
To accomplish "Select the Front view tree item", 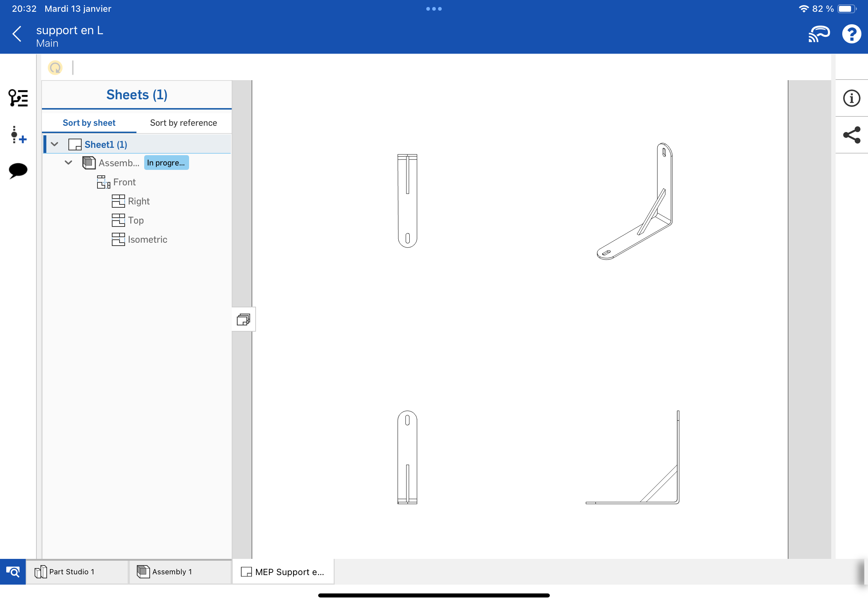I will tap(124, 182).
